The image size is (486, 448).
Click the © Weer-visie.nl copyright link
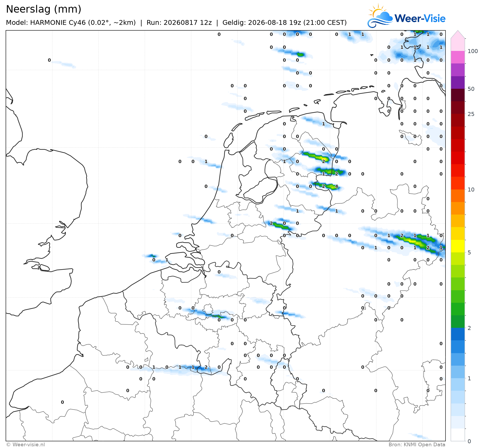[x=26, y=445]
